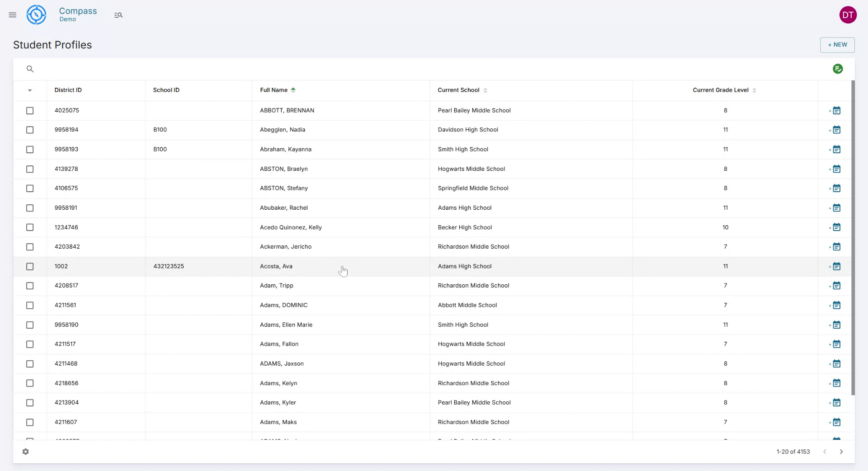
Task: Open the advanced search panel icon
Action: click(118, 14)
